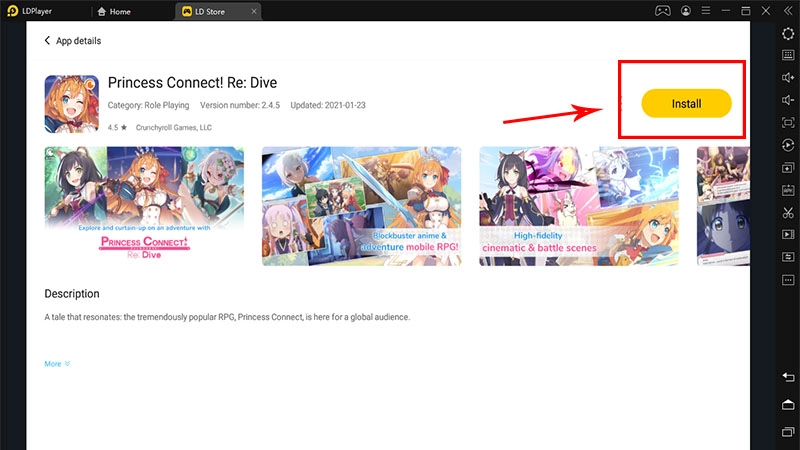Click the install APK icon
800x450 pixels.
(x=788, y=190)
